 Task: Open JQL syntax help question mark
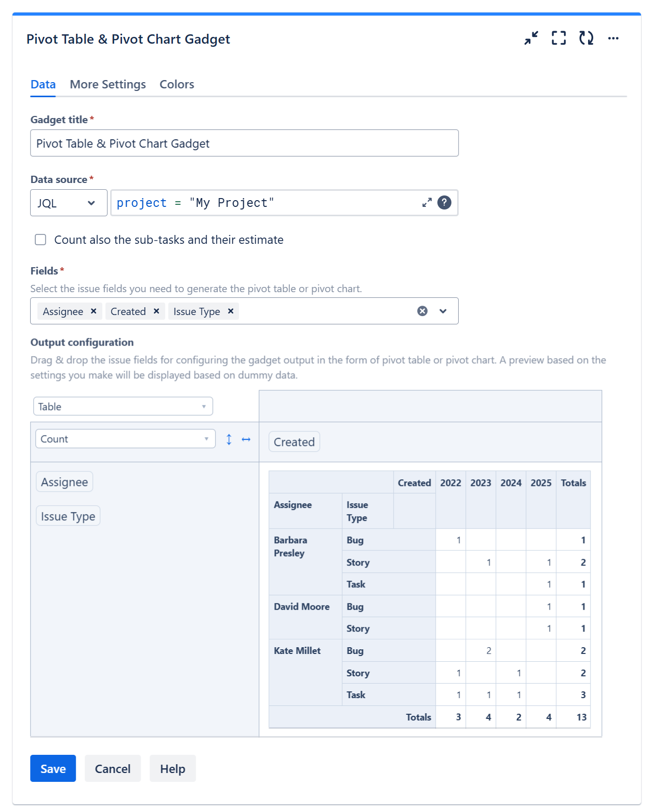[444, 203]
